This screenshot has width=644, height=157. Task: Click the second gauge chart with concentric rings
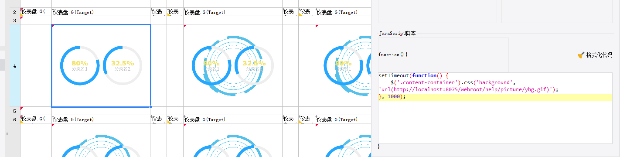[x=233, y=65]
